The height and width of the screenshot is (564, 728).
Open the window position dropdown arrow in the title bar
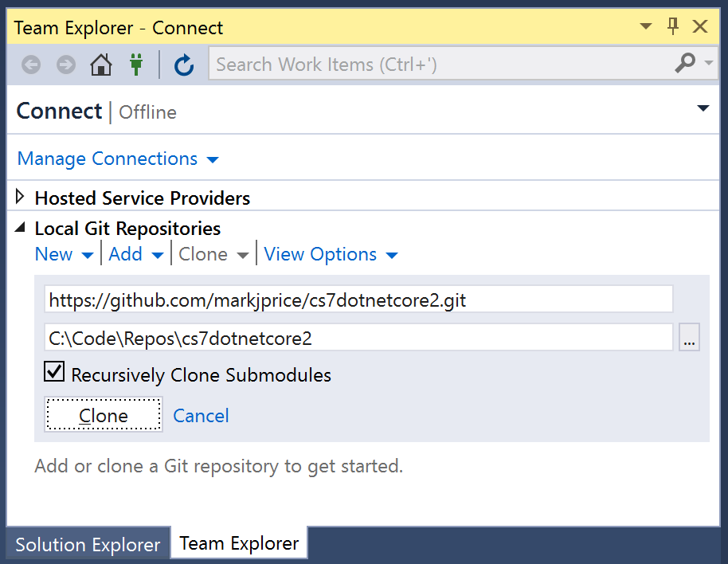click(646, 25)
